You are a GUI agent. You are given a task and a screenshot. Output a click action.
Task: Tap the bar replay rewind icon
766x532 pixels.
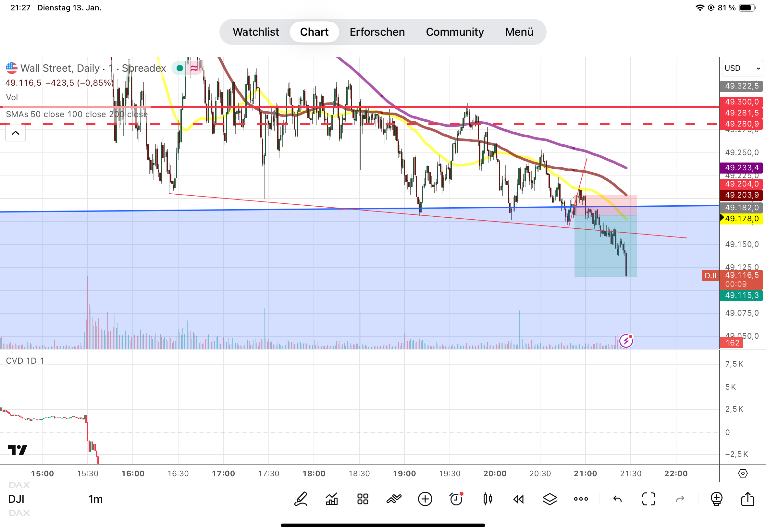518,499
